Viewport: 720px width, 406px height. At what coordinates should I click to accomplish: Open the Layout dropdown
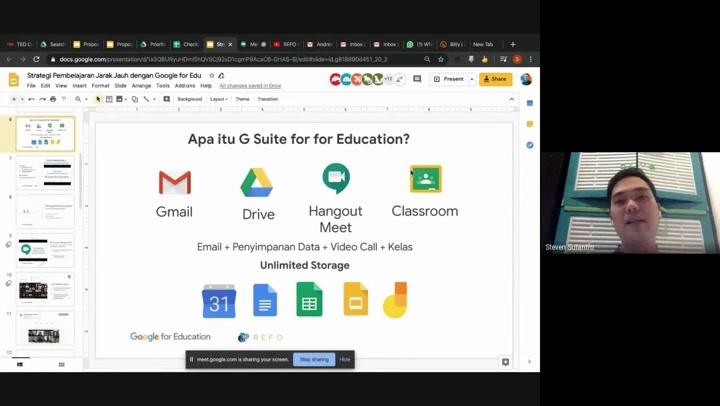pos(219,99)
